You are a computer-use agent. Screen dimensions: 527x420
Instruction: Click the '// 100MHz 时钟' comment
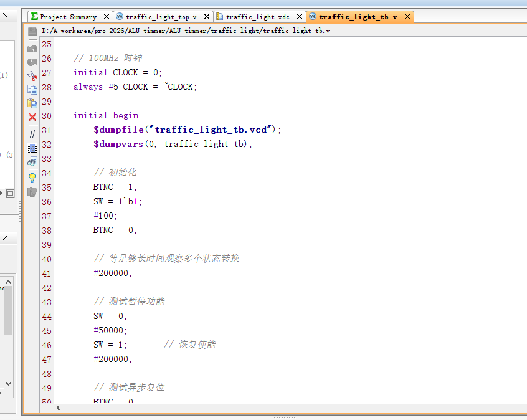click(x=108, y=58)
